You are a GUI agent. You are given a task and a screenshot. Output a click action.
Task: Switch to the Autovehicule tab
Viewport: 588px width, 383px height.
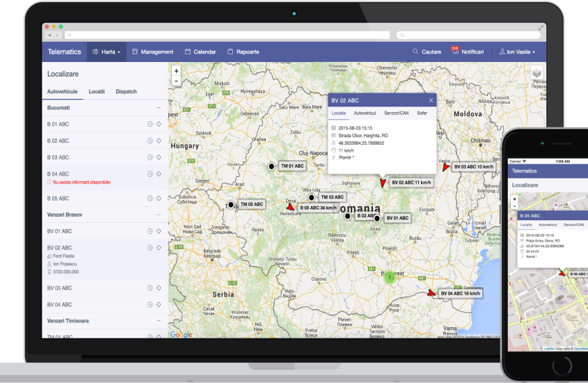click(x=62, y=91)
